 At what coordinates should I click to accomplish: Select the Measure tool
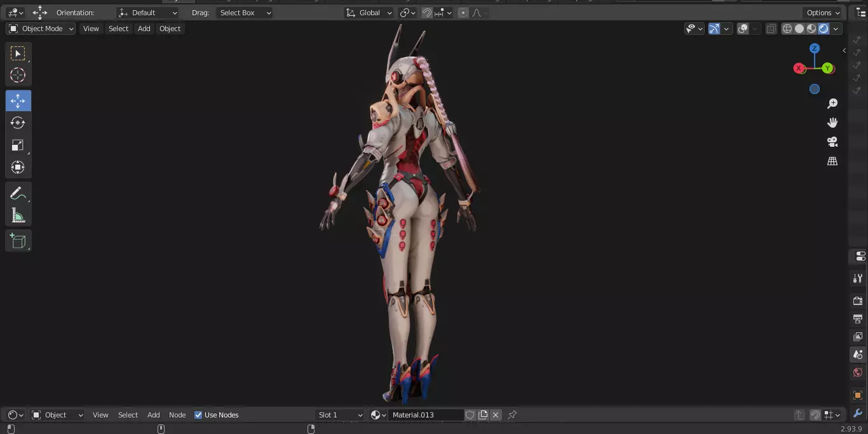(18, 215)
